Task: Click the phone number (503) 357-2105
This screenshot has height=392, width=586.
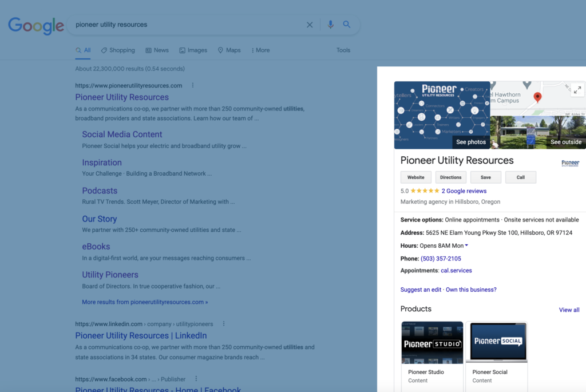Action: pos(441,259)
